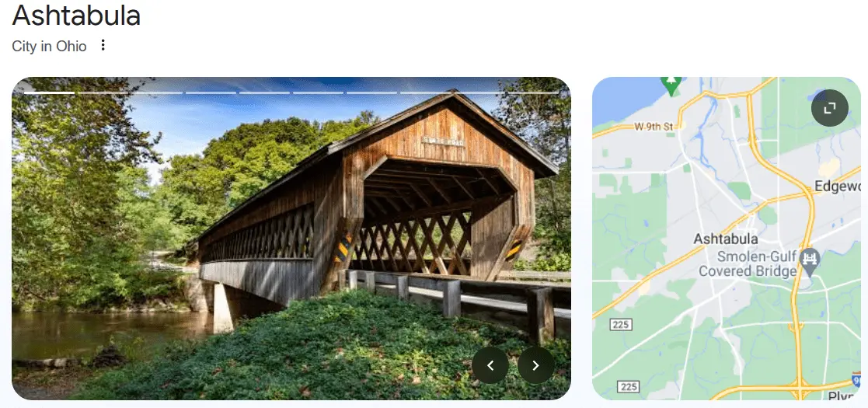Click the City in Ohio subtitle text
The height and width of the screenshot is (408, 868).
coord(49,46)
